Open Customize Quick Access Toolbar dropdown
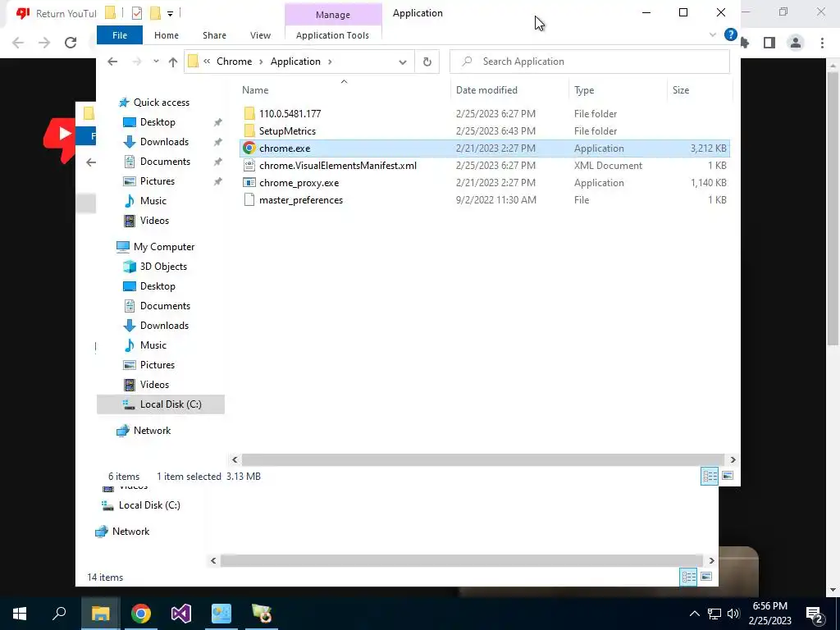 [170, 13]
